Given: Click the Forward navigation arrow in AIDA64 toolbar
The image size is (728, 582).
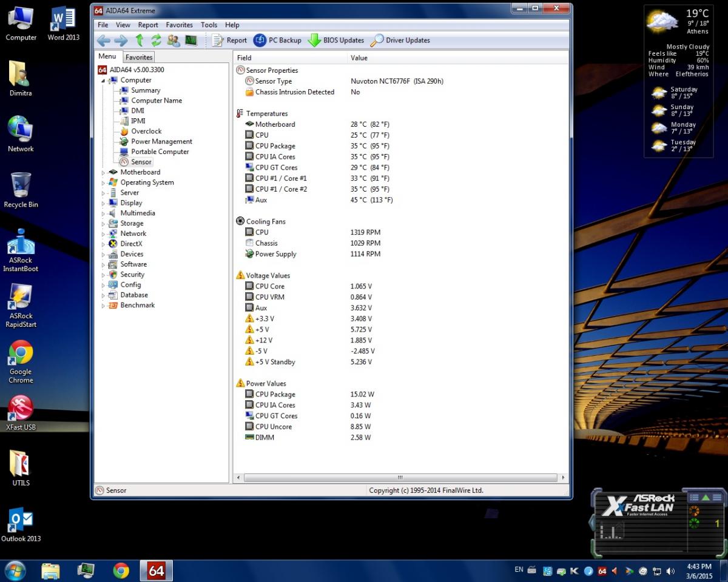Looking at the screenshot, I should [x=121, y=41].
